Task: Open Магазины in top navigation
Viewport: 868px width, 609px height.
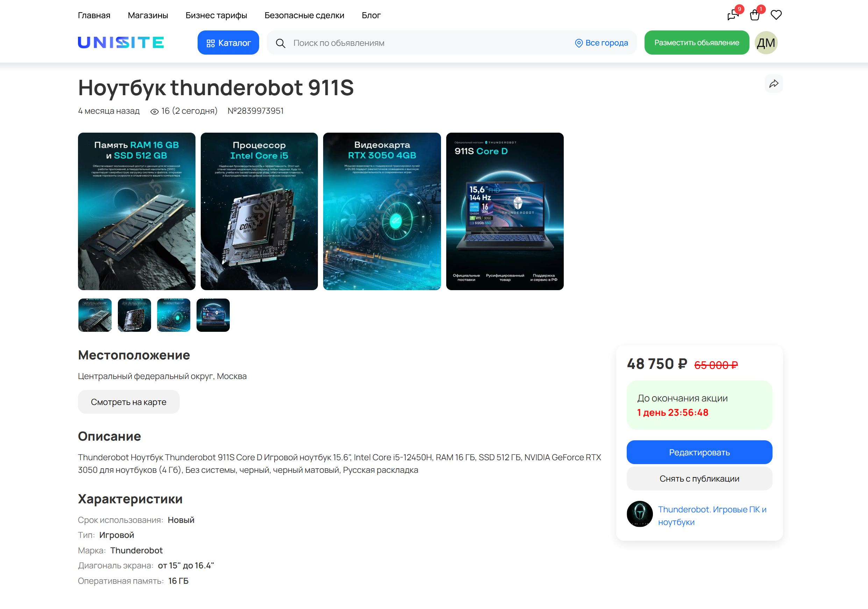Action: coord(148,15)
